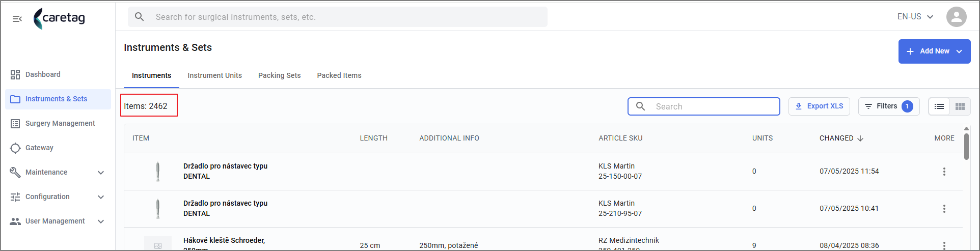Switch to the Packing Sets tab
This screenshot has width=980, height=251.
pos(279,75)
